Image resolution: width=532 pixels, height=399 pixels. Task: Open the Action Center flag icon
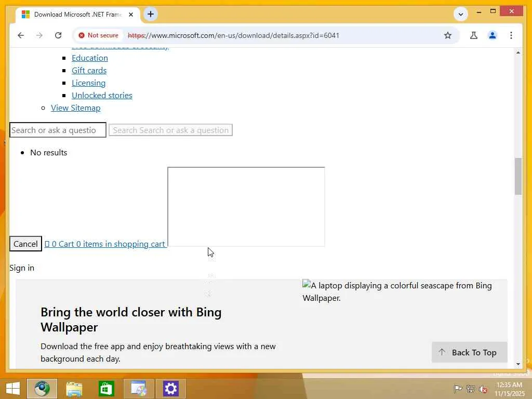pos(458,389)
